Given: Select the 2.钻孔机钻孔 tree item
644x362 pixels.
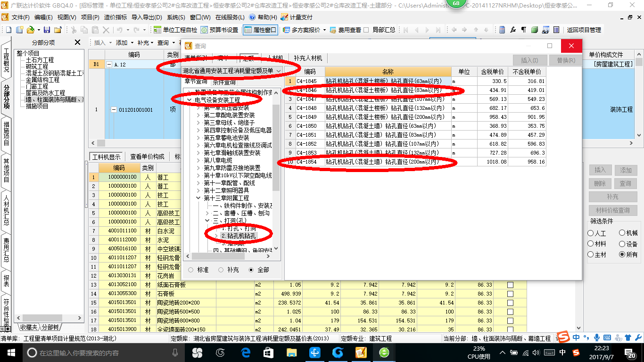Looking at the screenshot, I should [239, 236].
